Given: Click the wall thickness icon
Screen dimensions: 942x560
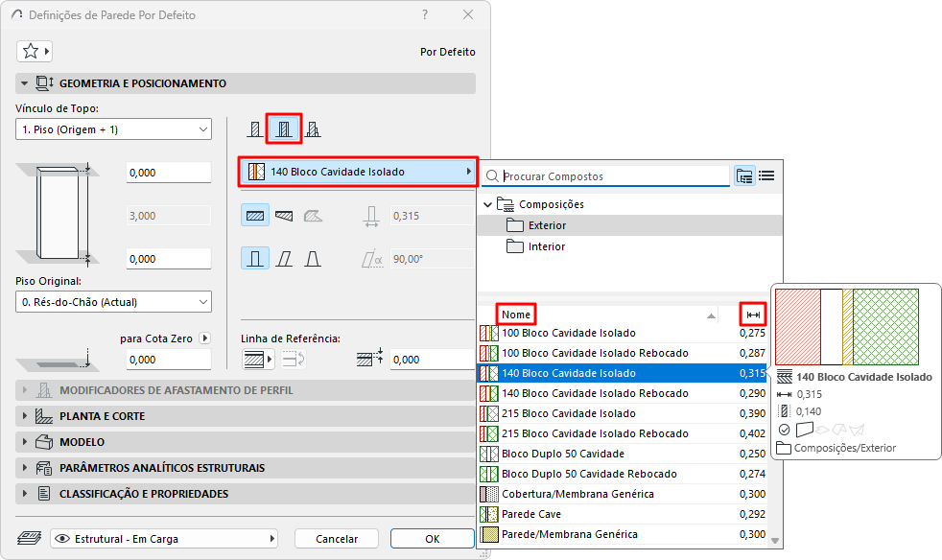Looking at the screenshot, I should [371, 217].
